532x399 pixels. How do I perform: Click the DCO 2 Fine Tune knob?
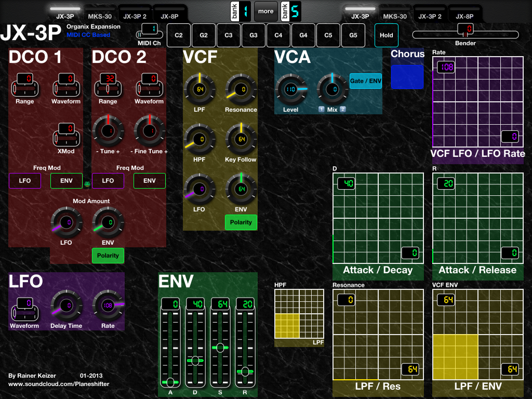tap(150, 131)
